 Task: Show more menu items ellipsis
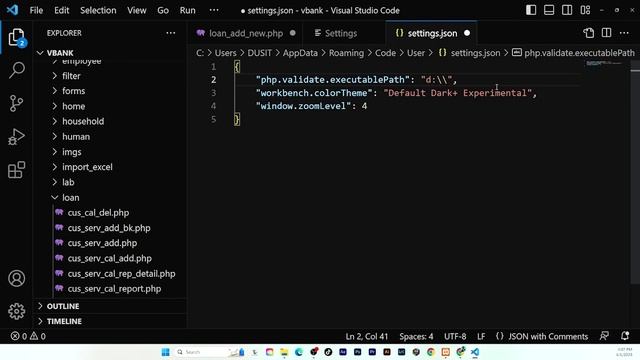tap(214, 10)
